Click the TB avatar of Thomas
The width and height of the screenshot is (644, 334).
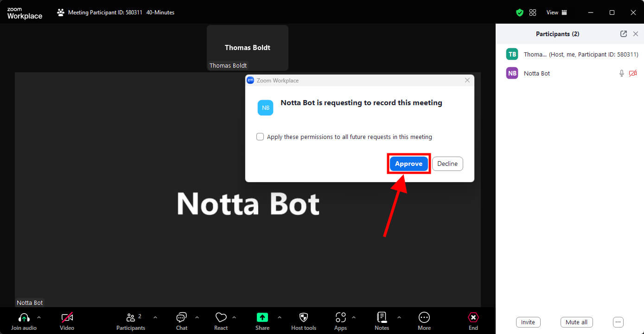[x=512, y=54]
